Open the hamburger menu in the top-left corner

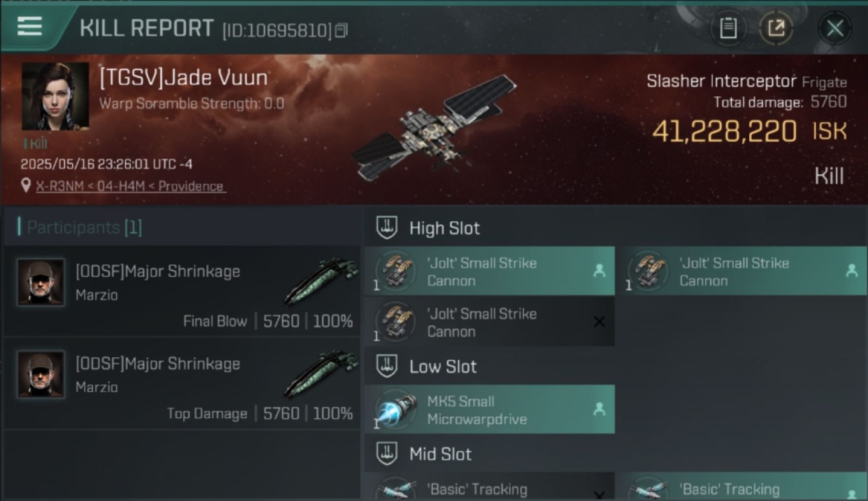click(x=29, y=27)
